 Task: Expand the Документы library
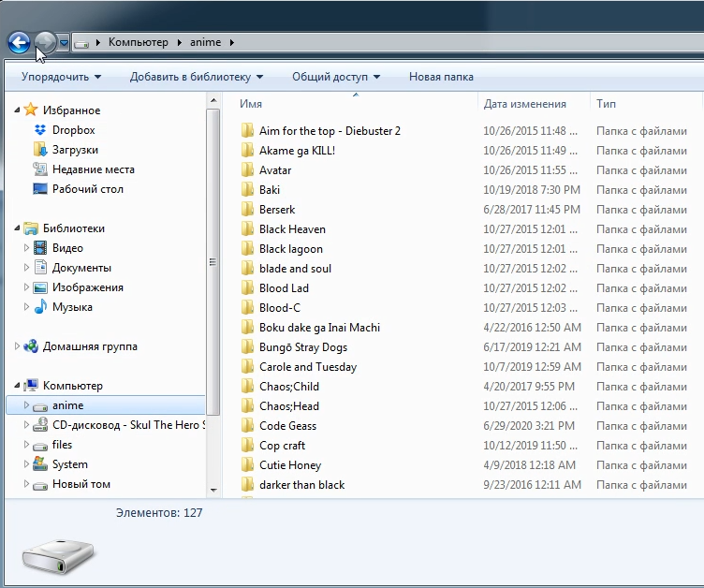26,268
